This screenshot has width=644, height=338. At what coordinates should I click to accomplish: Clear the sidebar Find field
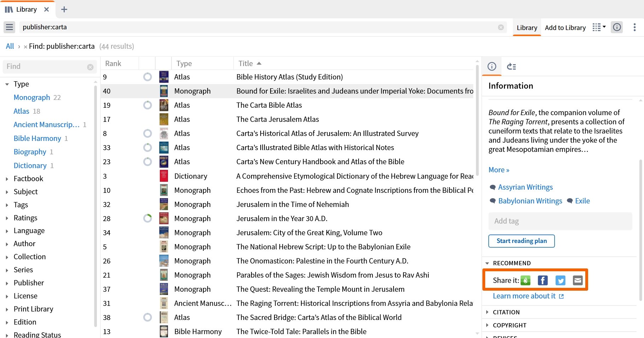[x=90, y=67]
